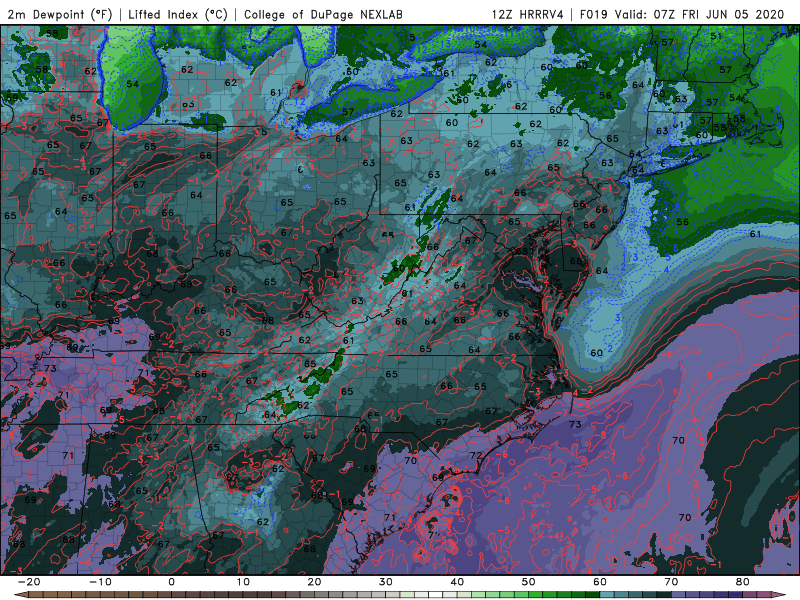This screenshot has height=600, width=800.
Task: Click the "F019 Valid: 07Z FRI JUN 05 2020" text
Action: click(x=682, y=14)
